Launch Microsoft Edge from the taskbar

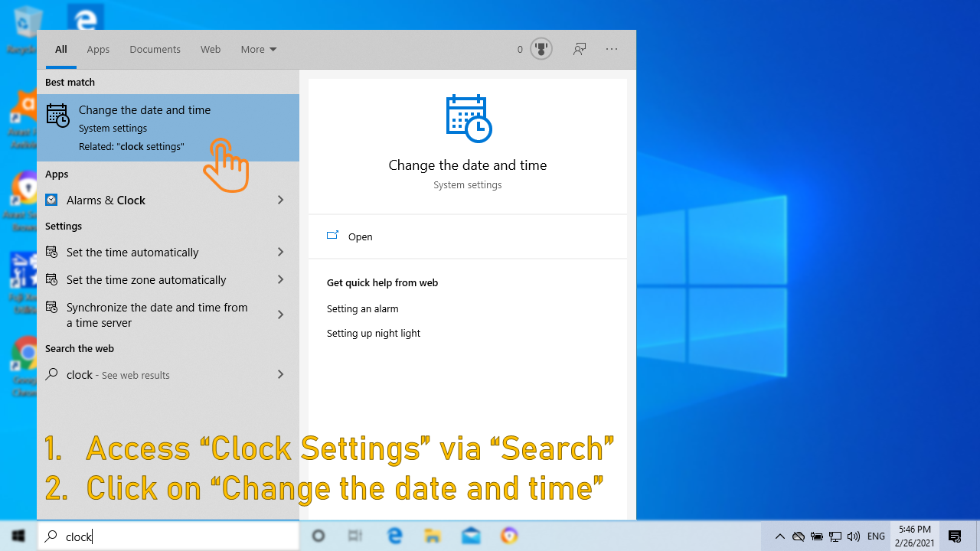coord(394,536)
